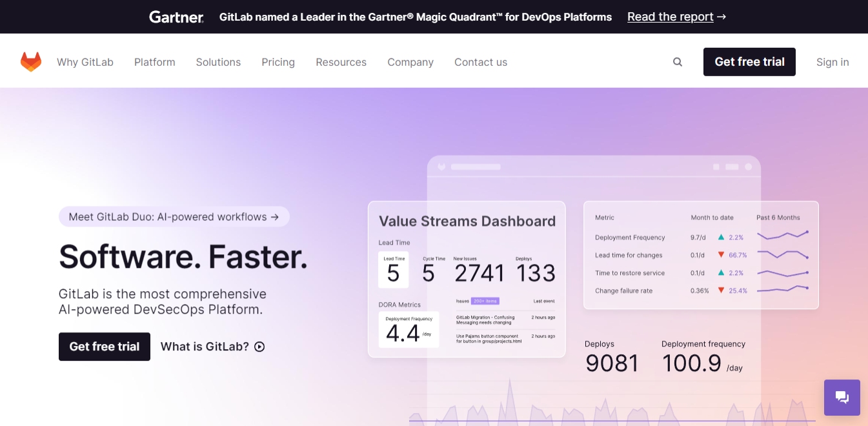Select the GitLab Migration issue row
The height and width of the screenshot is (426, 868).
[505, 320]
